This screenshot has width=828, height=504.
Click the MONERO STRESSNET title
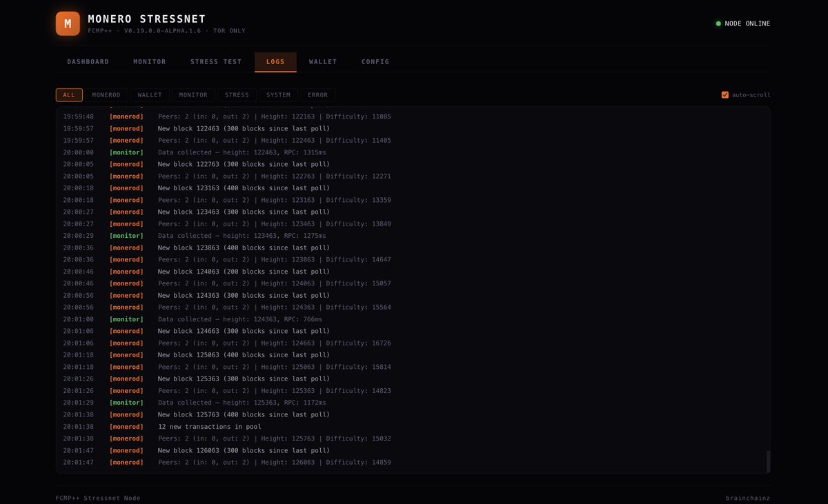pyautogui.click(x=147, y=19)
